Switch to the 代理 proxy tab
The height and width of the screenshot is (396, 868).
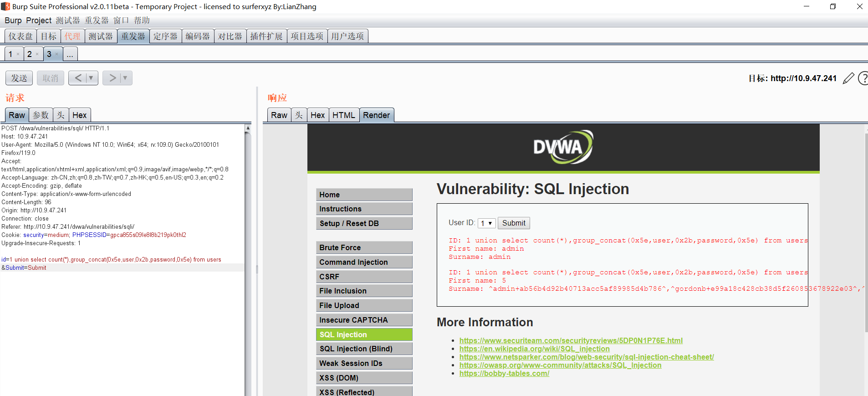(x=72, y=36)
